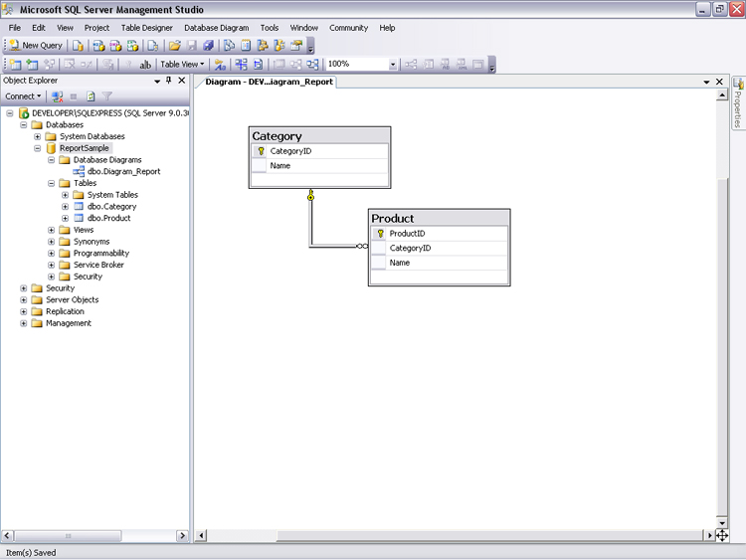The height and width of the screenshot is (560, 746).
Task: Click the Template Explorer toolbar icon
Action: pos(280,45)
